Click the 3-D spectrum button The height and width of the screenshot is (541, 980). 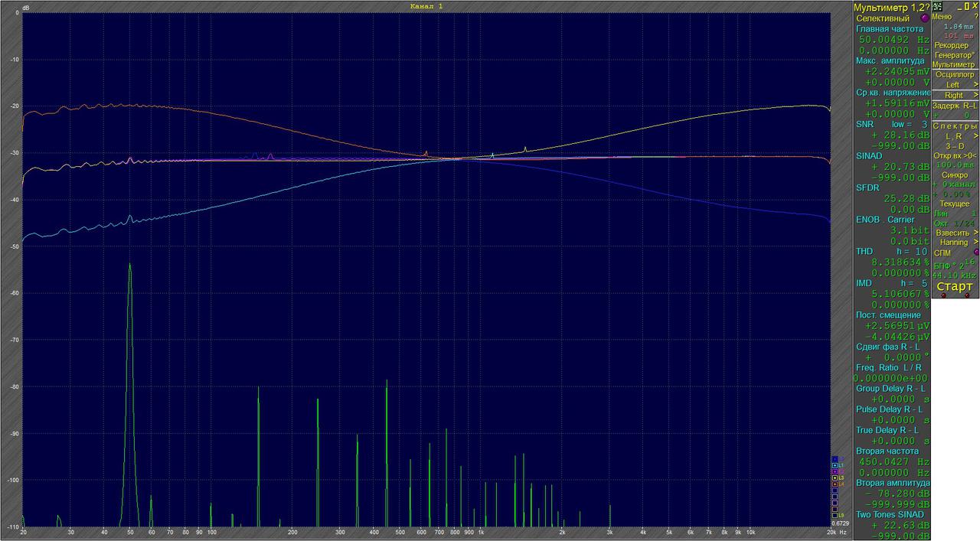(954, 145)
